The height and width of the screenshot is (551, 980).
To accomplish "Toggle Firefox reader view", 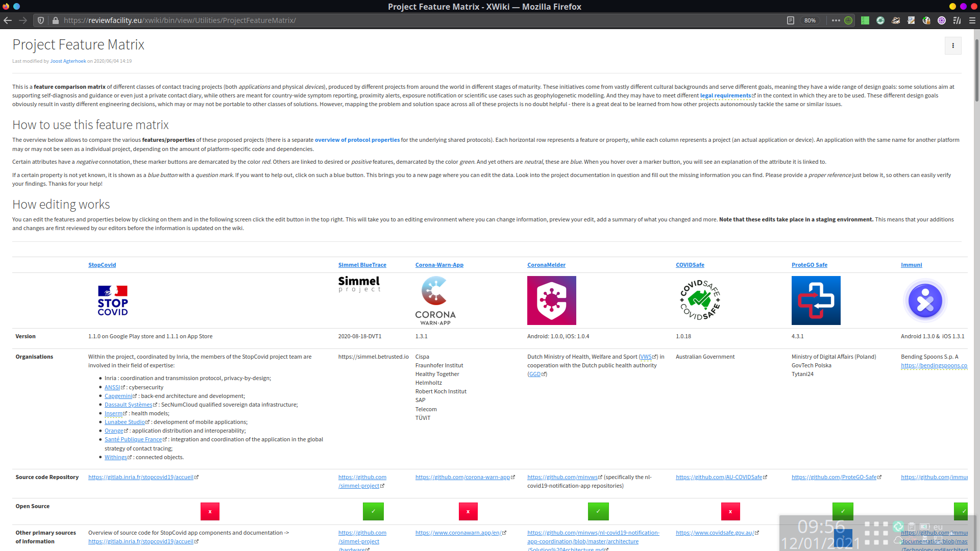I will [x=790, y=20].
